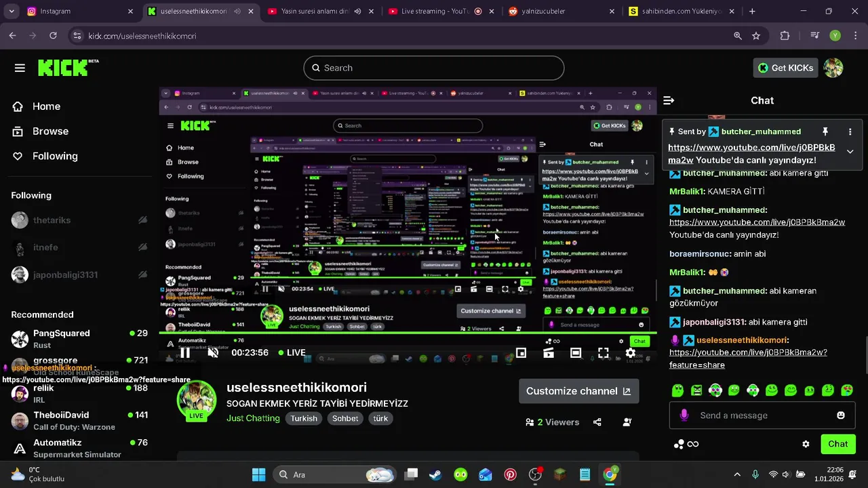Click the user icon beside the share icon
This screenshot has width=868, height=488.
[x=627, y=422]
